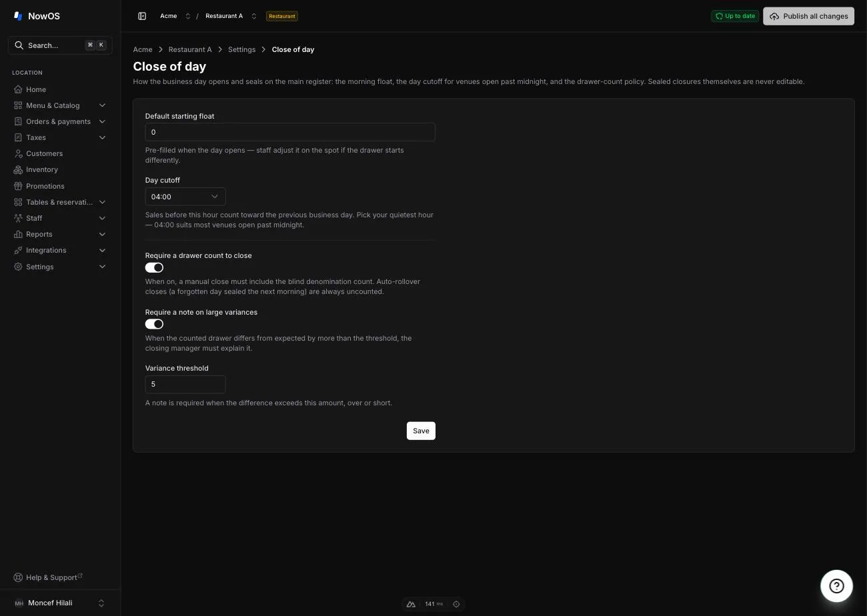This screenshot has height=616, width=867.
Task: Click the Orders & payments receipt icon
Action: [18, 121]
